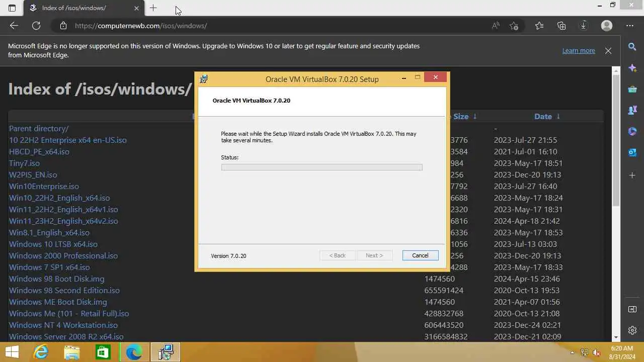The width and height of the screenshot is (644, 362).
Task: Open the tab actions menu icon
Action: point(12,8)
